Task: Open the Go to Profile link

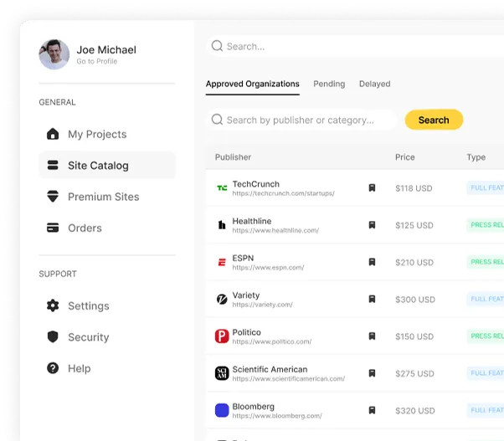Action: (97, 61)
